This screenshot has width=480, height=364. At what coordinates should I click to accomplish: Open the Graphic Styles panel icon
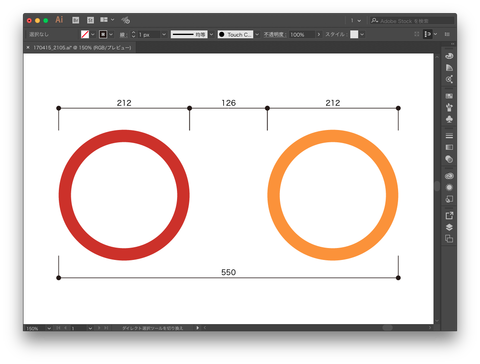coord(449,199)
